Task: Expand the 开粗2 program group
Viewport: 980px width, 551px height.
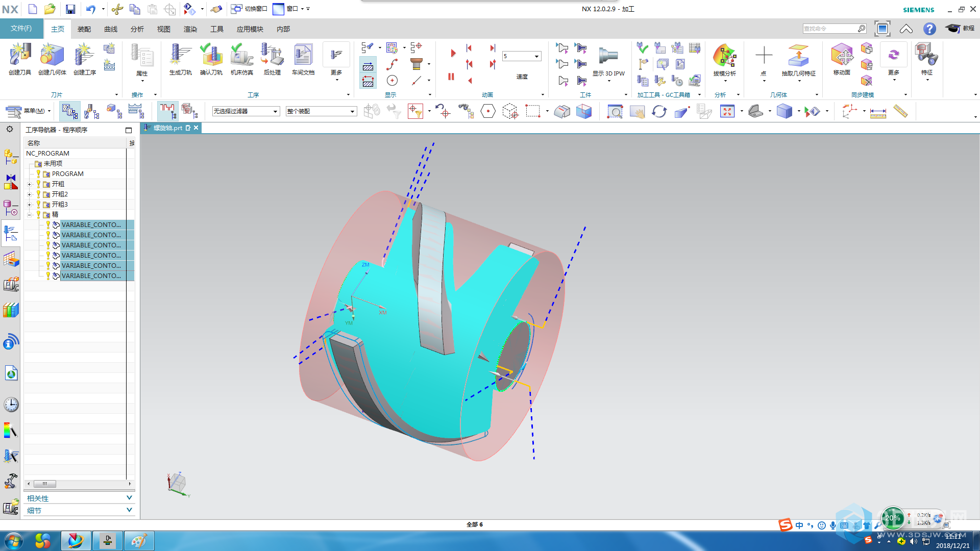Action: 29,194
